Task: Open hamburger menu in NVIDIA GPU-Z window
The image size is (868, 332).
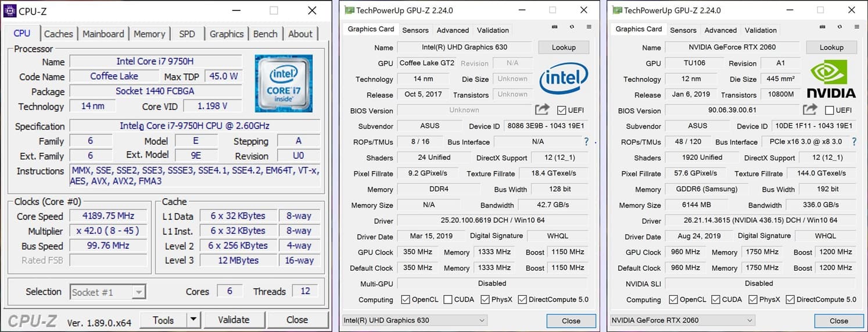Action: pos(856,27)
